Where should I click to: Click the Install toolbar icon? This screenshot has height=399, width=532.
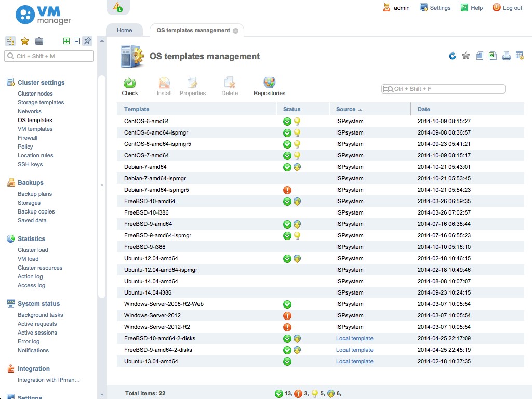click(x=164, y=85)
